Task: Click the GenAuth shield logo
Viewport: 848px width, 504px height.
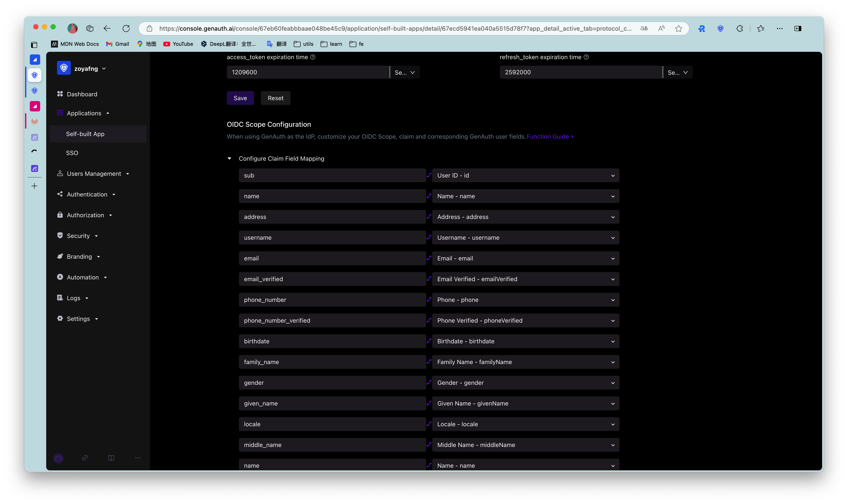Action: (64, 68)
